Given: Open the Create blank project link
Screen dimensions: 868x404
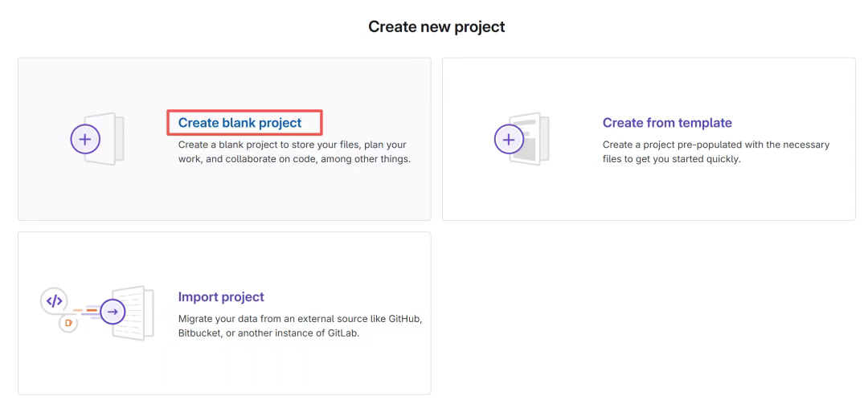Looking at the screenshot, I should pos(240,123).
